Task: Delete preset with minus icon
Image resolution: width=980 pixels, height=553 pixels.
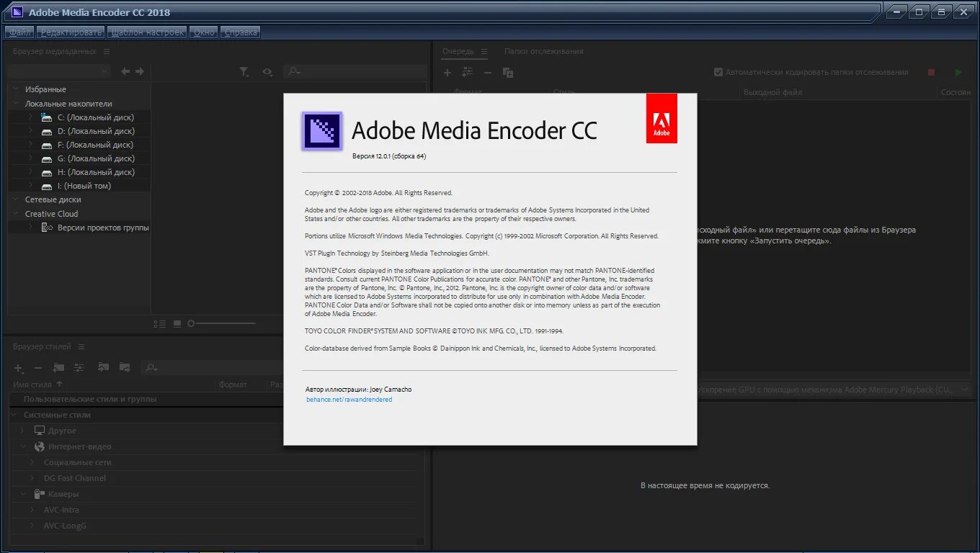Action: [x=38, y=368]
